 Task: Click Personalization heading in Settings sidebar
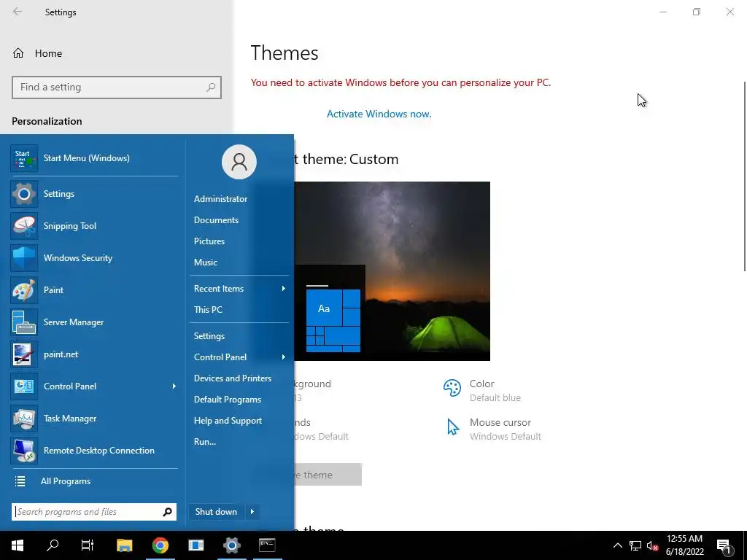[x=47, y=122]
